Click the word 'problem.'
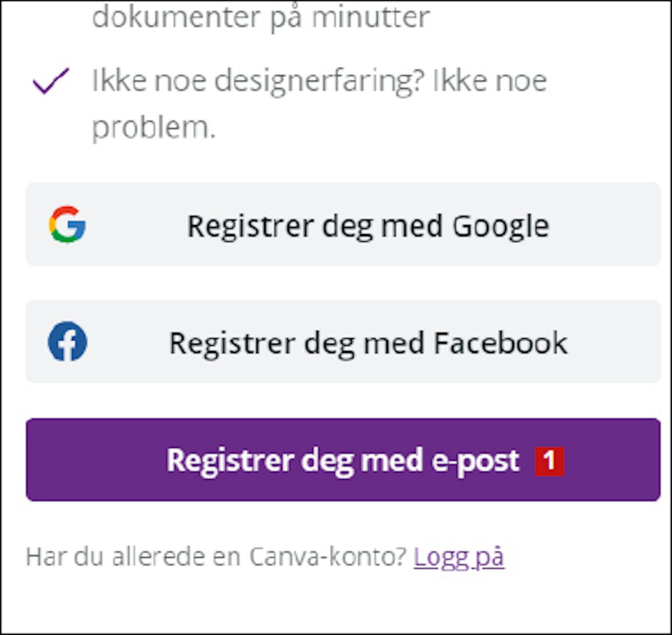The height and width of the screenshot is (635, 672). [x=154, y=128]
